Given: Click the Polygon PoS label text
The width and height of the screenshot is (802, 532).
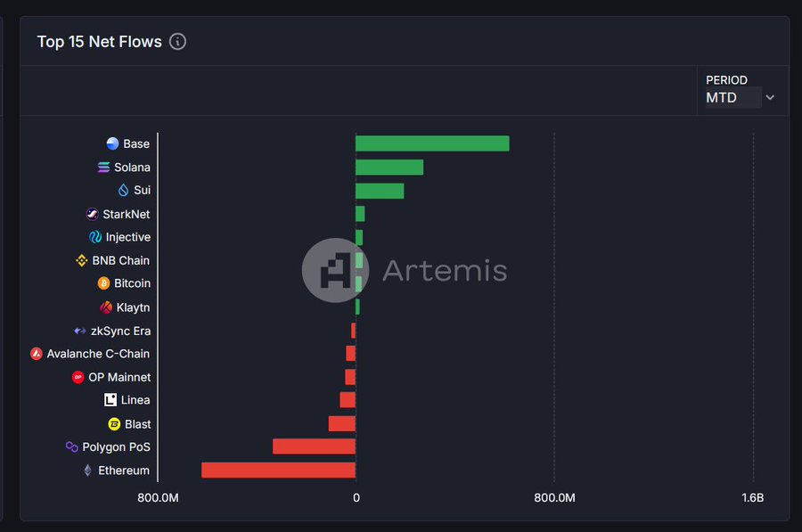Looking at the screenshot, I should [116, 446].
